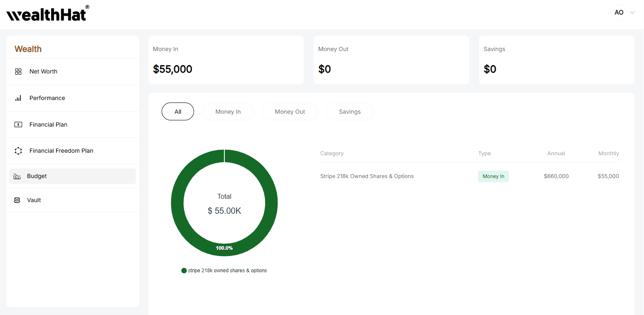Go to Performance section
The width and height of the screenshot is (644, 315).
[x=73, y=98]
